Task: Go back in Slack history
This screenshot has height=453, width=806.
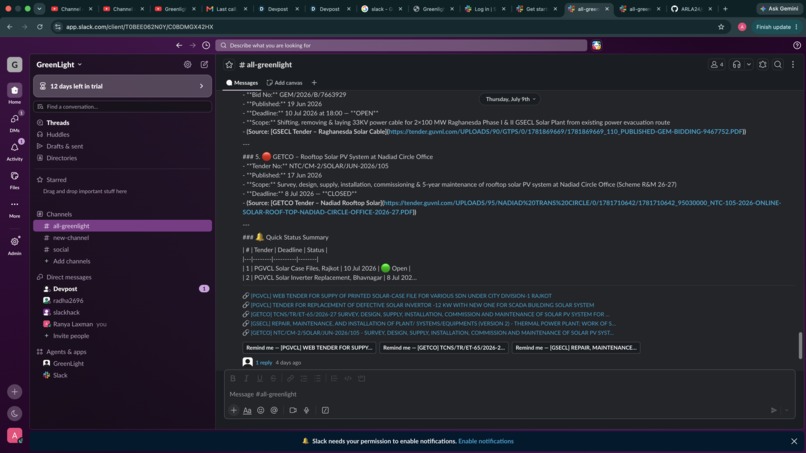Action: pos(179,45)
